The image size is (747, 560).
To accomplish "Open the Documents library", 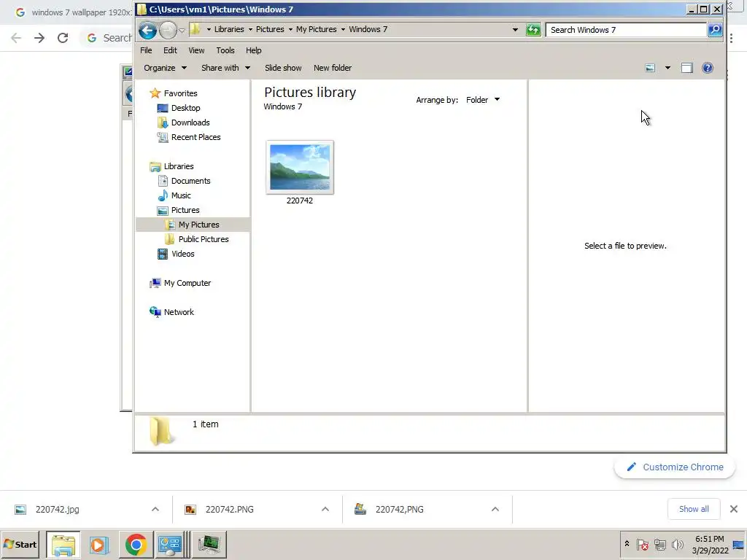I will [190, 181].
